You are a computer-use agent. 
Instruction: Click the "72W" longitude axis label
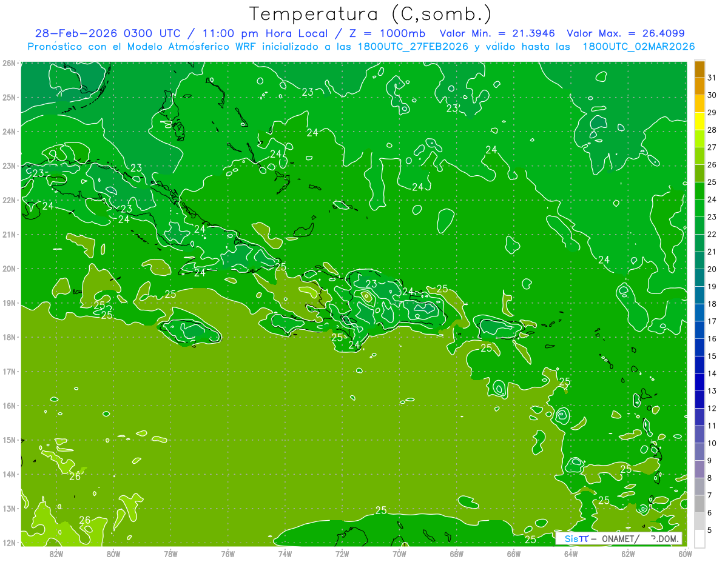[x=342, y=554]
